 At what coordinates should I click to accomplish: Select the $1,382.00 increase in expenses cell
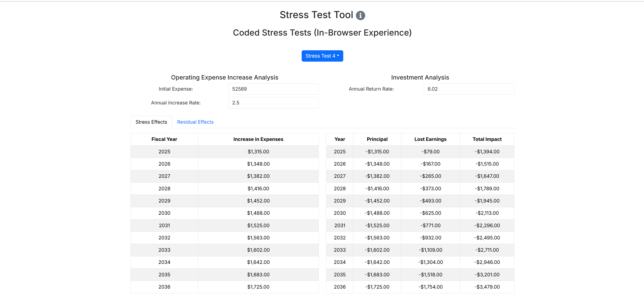tap(258, 176)
